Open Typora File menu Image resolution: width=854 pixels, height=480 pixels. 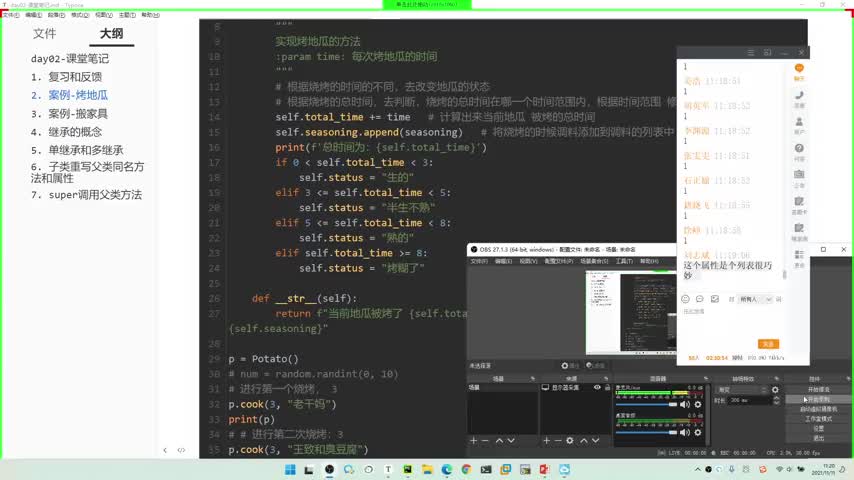(11, 15)
